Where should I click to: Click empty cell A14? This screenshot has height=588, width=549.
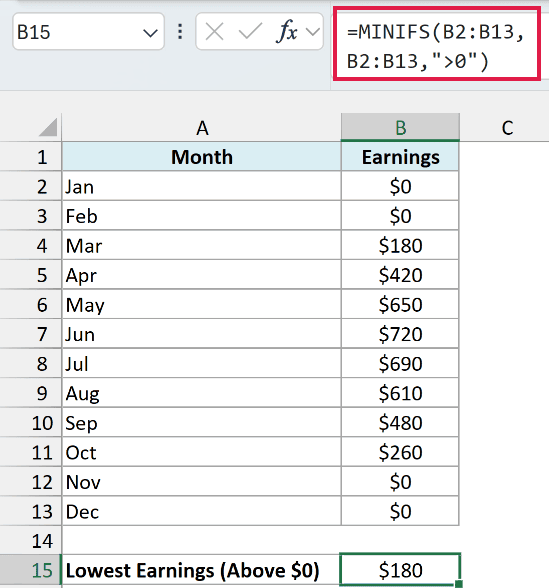coord(202,541)
